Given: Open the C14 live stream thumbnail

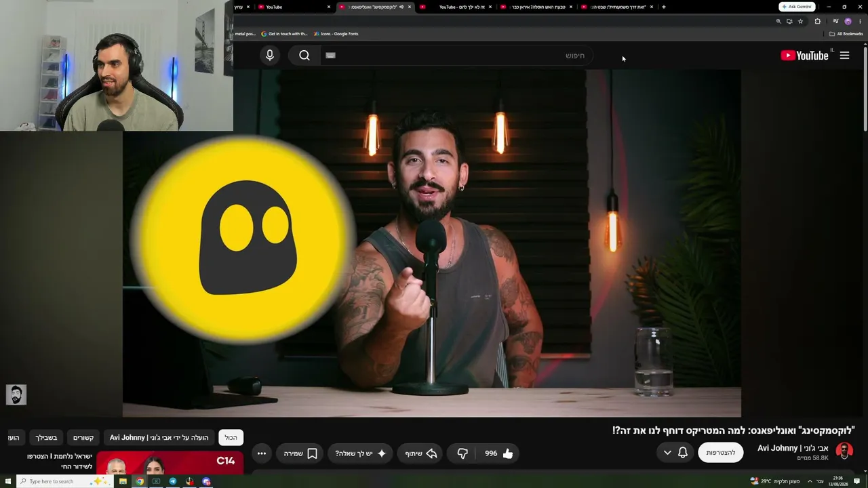Looking at the screenshot, I should (x=170, y=463).
